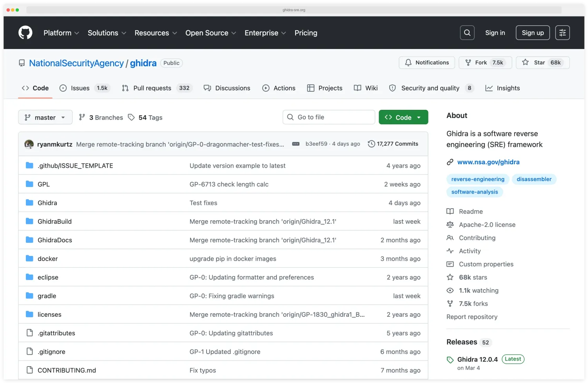
Task: Click the Notifications button
Action: tap(427, 63)
